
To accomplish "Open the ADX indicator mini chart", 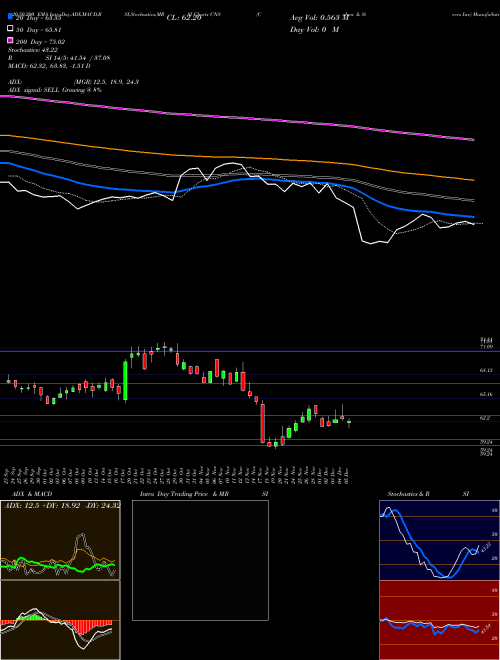I will point(60,540).
